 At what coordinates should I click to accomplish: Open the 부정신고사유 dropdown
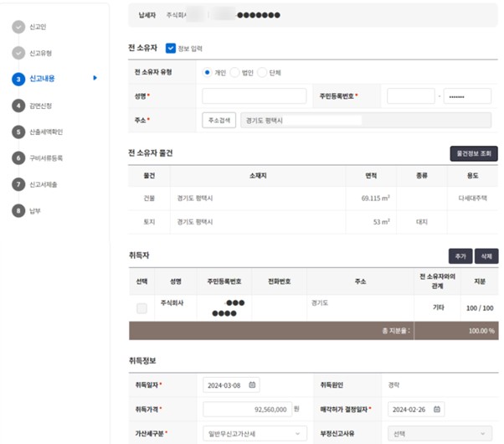click(x=440, y=433)
